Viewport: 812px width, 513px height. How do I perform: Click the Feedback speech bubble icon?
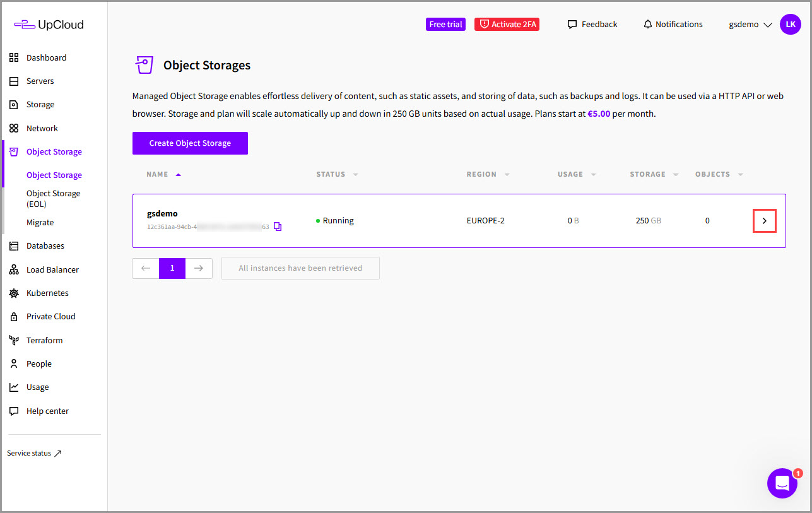[x=572, y=25]
